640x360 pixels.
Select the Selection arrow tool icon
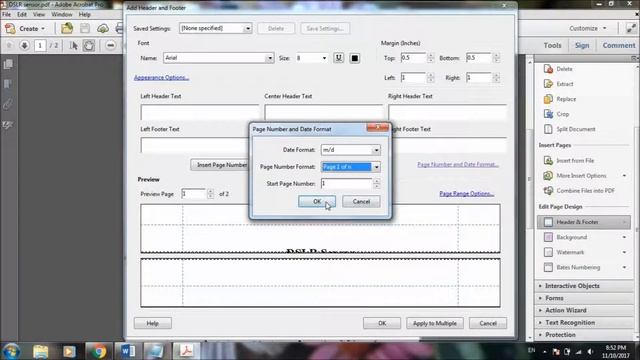coord(73,45)
